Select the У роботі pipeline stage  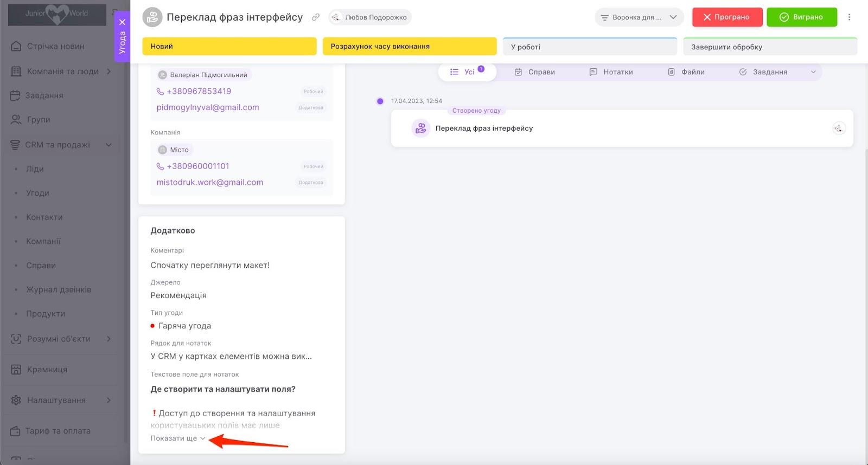(x=590, y=47)
